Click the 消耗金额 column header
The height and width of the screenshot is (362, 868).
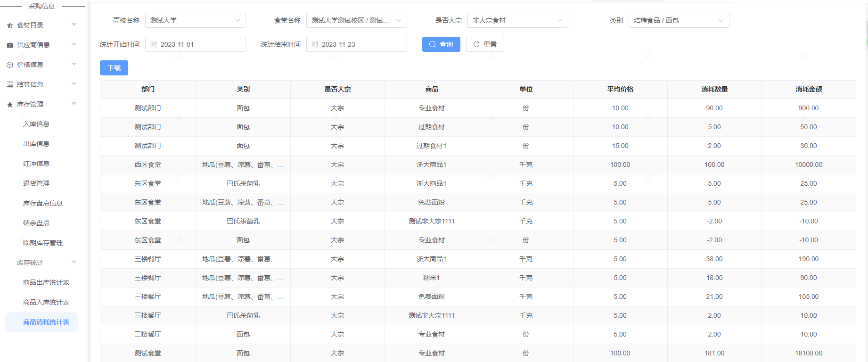click(x=809, y=89)
